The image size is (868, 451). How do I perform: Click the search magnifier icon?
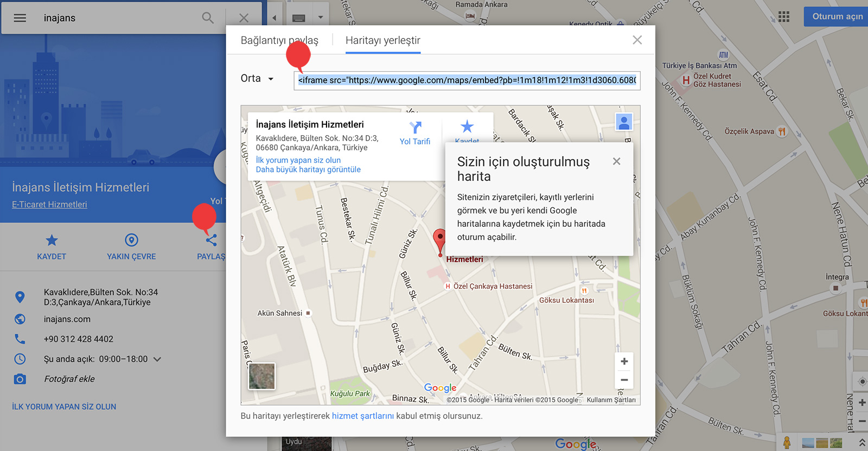point(208,18)
